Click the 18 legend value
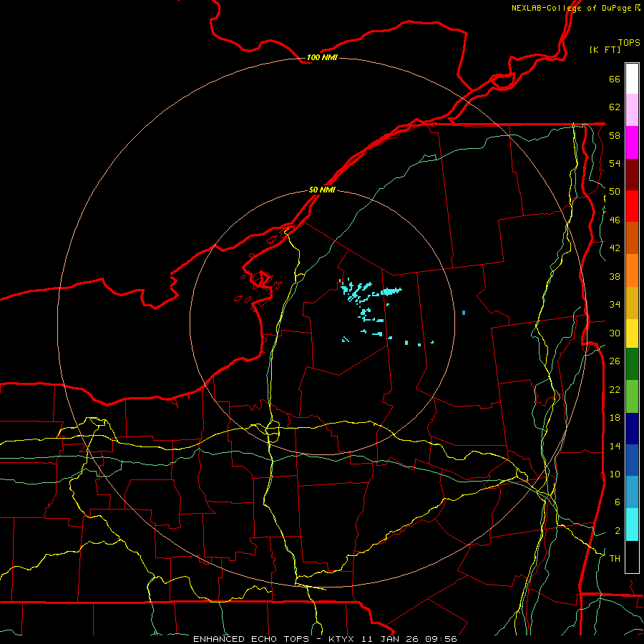This screenshot has width=644, height=644. 615,418
